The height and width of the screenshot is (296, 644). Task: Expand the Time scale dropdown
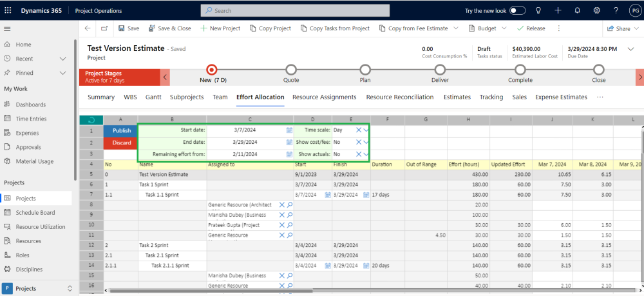click(366, 130)
